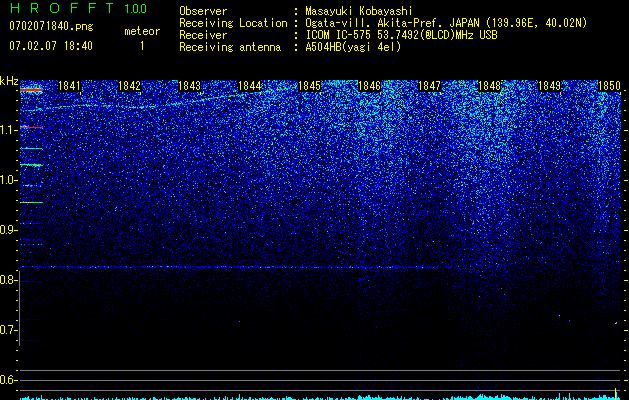The height and width of the screenshot is (400, 629).
Task: Click the 1844 time marker
Action: (250, 86)
